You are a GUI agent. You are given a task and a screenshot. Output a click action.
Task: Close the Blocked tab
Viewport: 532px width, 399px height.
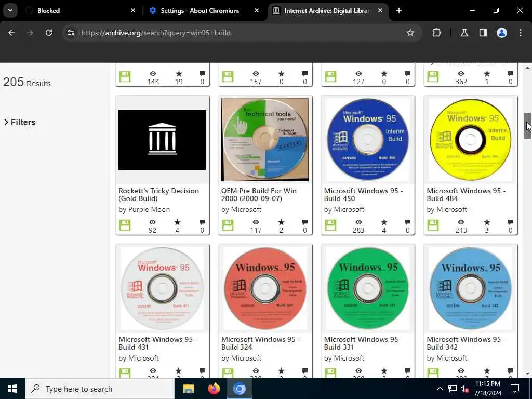click(133, 10)
